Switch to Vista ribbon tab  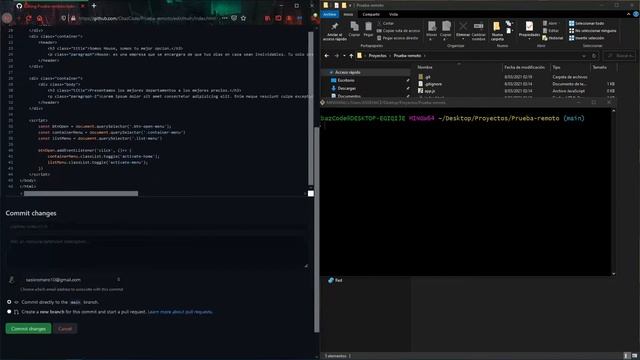pos(393,14)
